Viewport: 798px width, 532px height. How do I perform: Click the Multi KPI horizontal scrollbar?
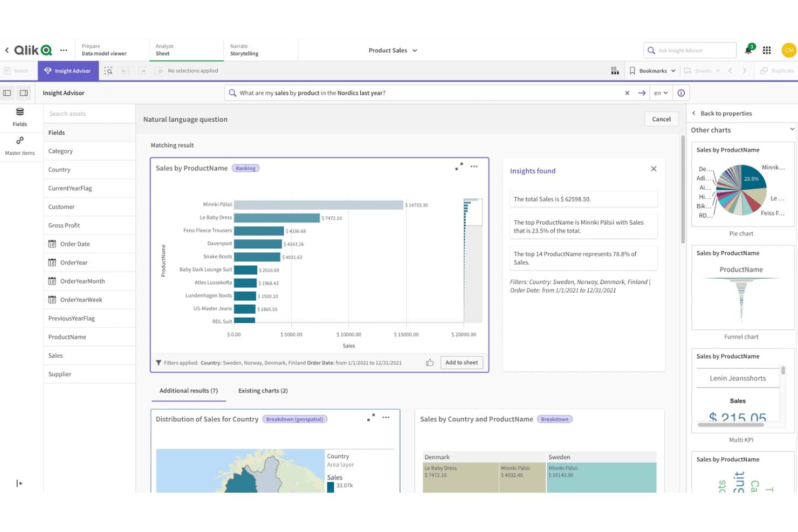[731, 425]
